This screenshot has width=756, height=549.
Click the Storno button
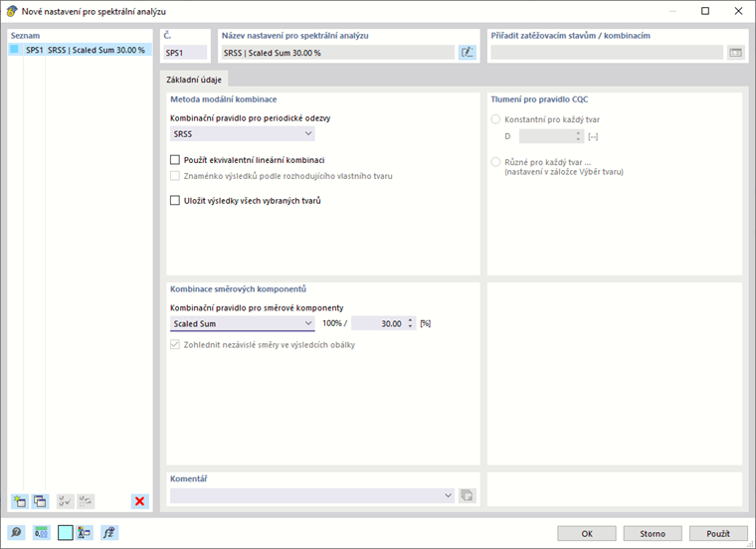point(653,533)
